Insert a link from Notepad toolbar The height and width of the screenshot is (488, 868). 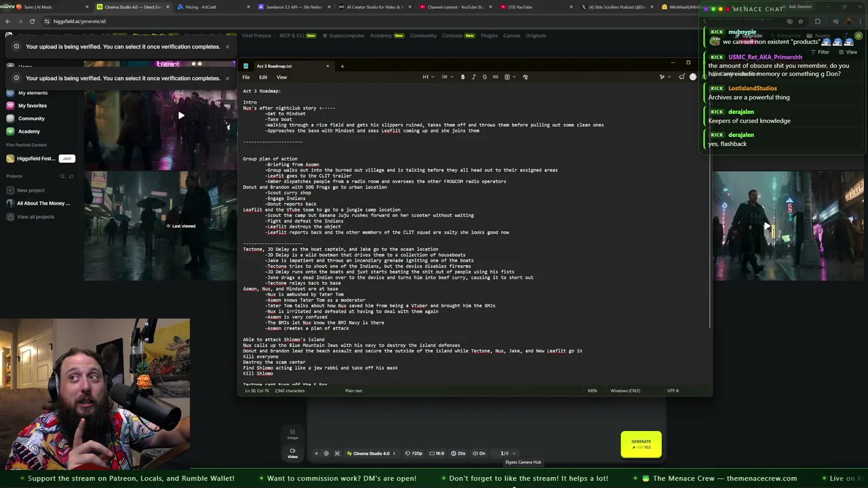point(495,77)
